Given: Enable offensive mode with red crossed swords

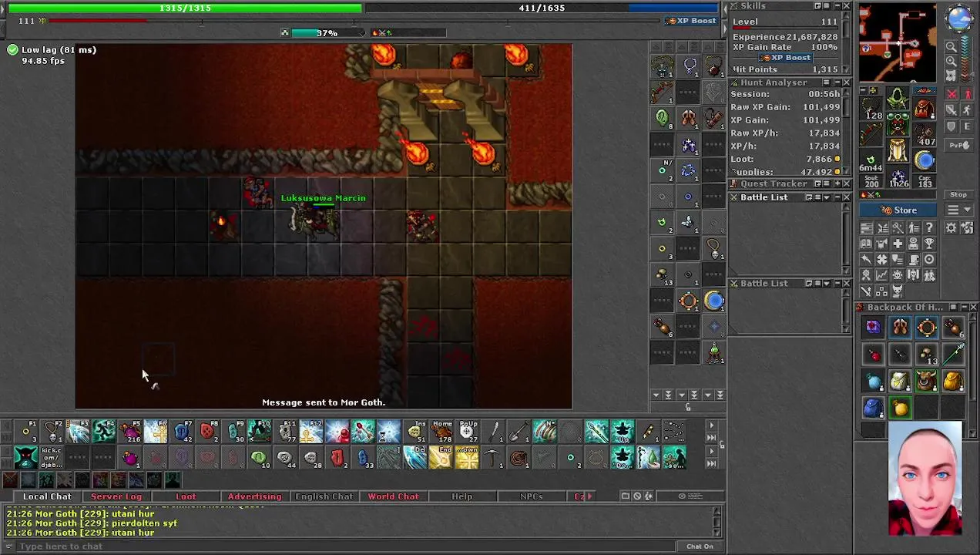Looking at the screenshot, I should pos(951,93).
